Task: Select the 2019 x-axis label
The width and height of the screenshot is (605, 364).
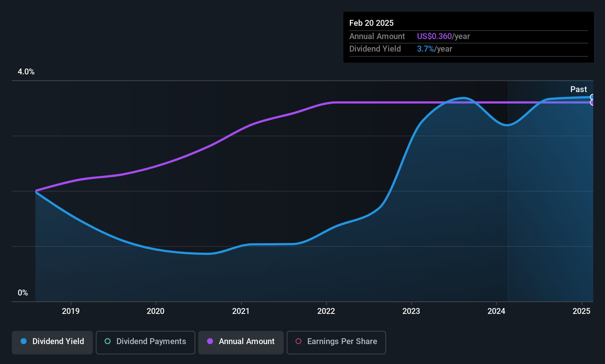Action: click(x=71, y=311)
